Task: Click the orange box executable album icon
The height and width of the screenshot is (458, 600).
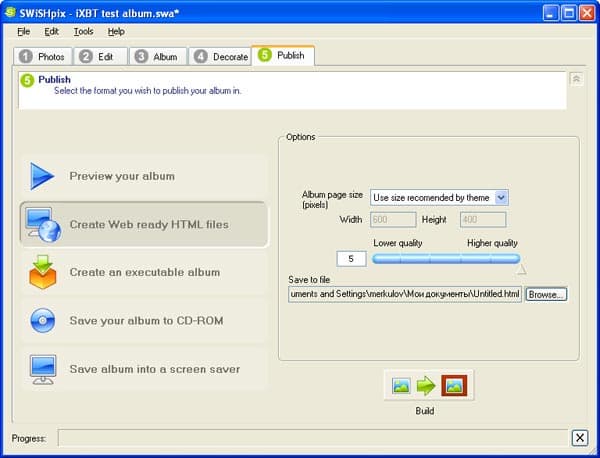Action: pyautogui.click(x=42, y=272)
